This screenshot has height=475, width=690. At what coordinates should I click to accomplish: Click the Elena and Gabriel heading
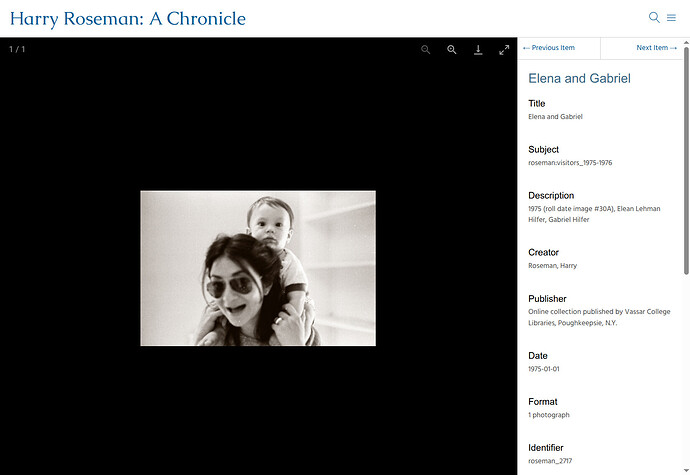pos(579,78)
